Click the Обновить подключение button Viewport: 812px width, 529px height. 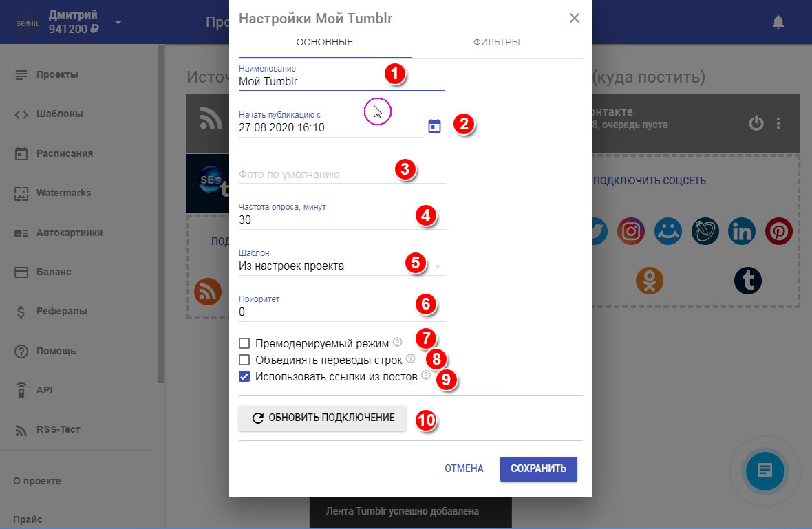[x=322, y=418]
